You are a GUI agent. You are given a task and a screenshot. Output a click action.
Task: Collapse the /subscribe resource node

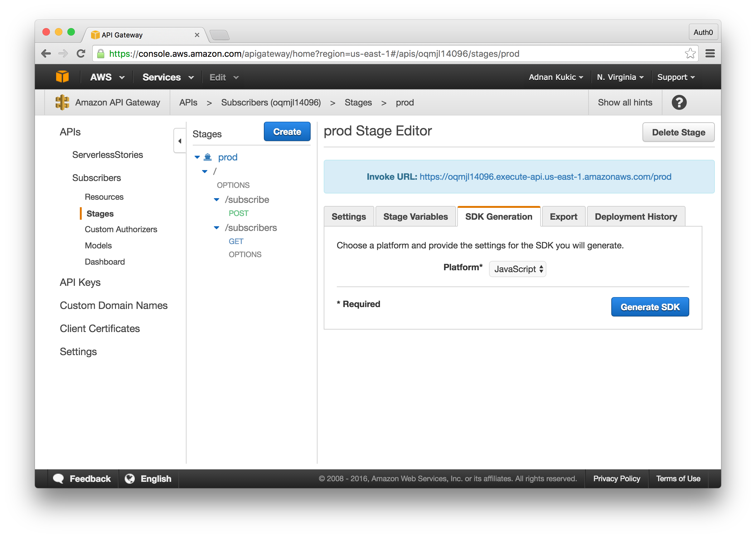click(x=216, y=200)
